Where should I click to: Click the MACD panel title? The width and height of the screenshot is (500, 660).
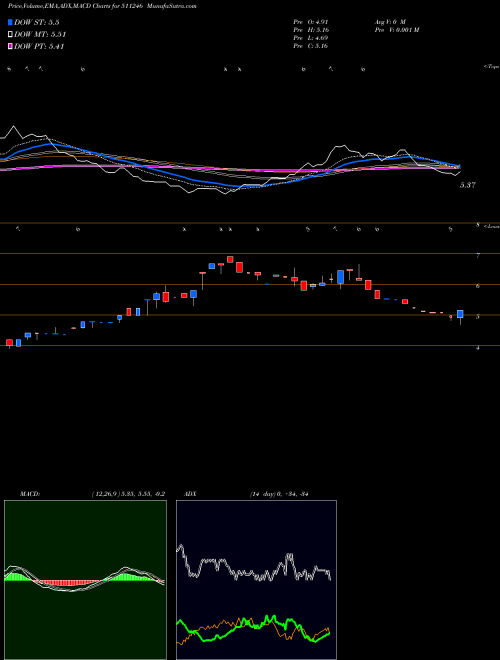click(x=29, y=494)
